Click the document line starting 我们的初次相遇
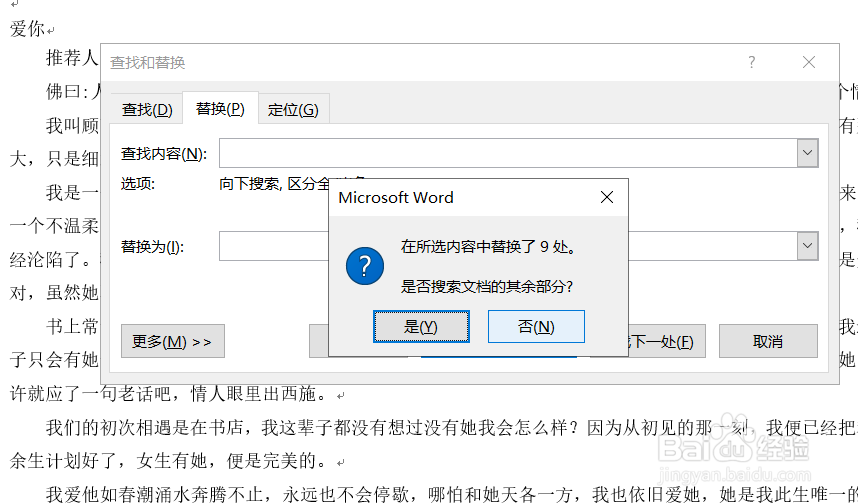Image resolution: width=858 pixels, height=504 pixels. coord(451,427)
